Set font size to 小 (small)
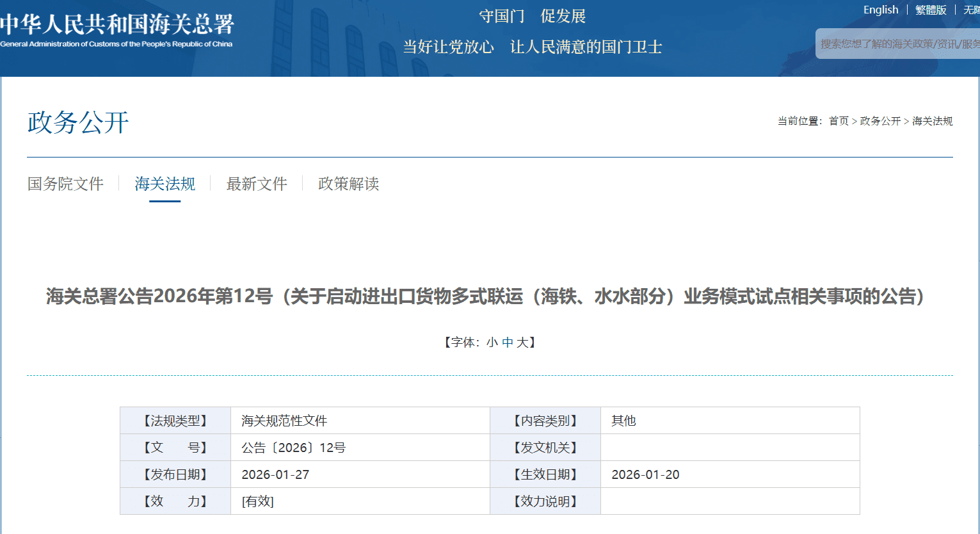 (492, 343)
